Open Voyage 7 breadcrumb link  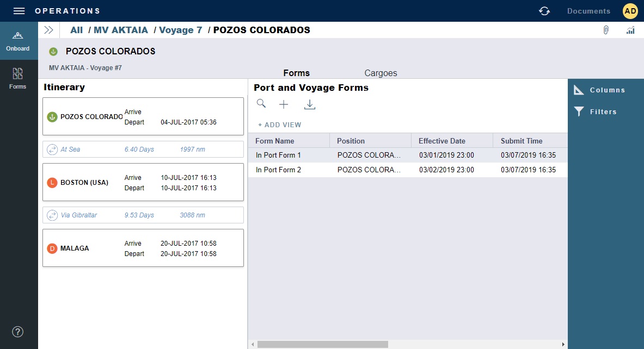click(180, 30)
